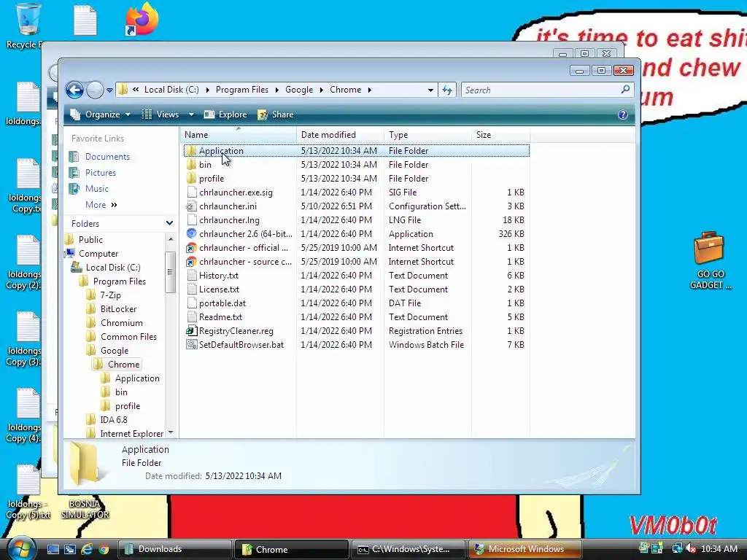747x560 pixels.
Task: Click the folder tree scroll-up arrow
Action: click(x=171, y=238)
